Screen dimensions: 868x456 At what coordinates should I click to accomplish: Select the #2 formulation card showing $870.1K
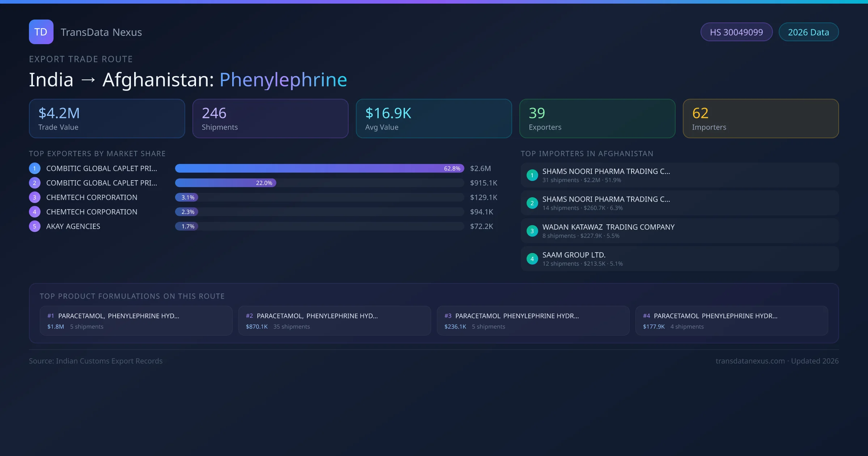click(x=334, y=320)
